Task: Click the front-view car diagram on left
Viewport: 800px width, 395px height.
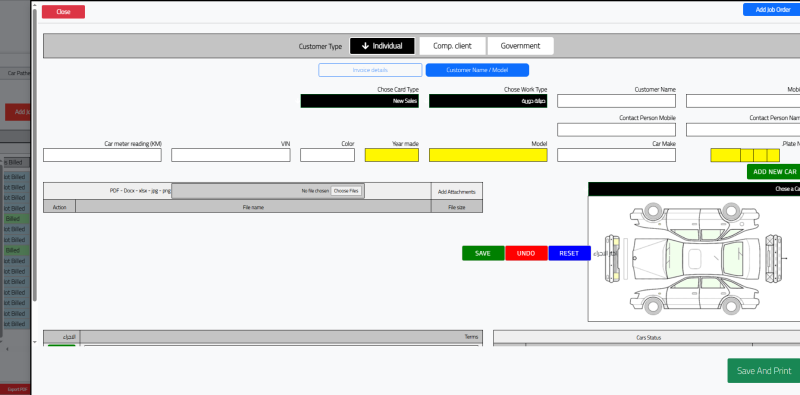Action: pos(612,258)
